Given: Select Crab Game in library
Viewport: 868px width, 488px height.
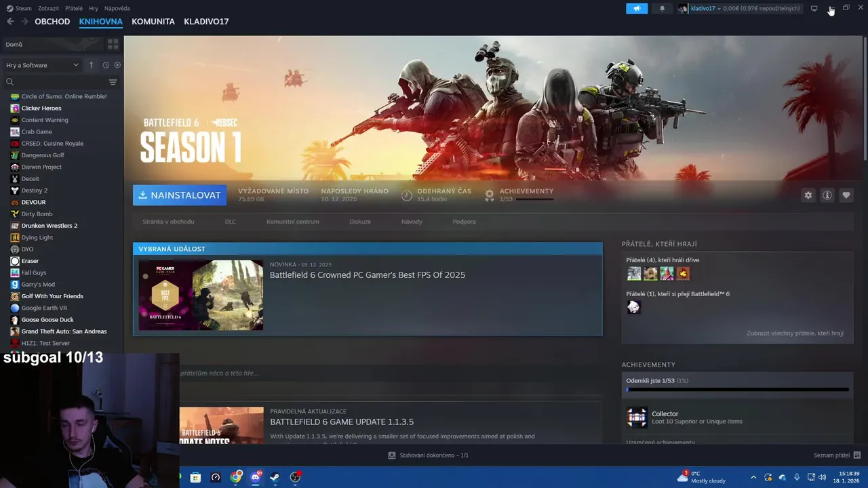Looking at the screenshot, I should pyautogui.click(x=37, y=132).
